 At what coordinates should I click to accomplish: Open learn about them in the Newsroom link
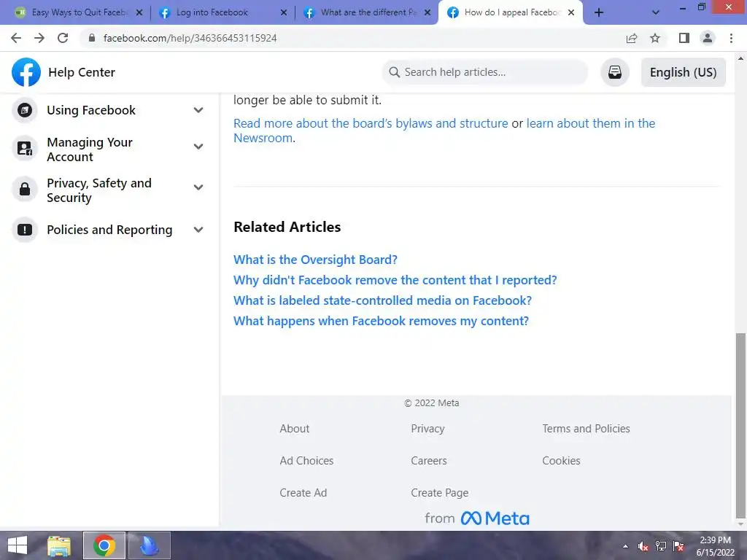pyautogui.click(x=591, y=123)
